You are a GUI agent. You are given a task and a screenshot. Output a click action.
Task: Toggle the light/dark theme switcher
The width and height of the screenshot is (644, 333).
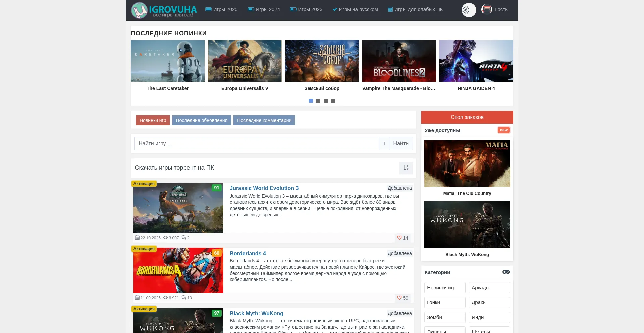click(x=469, y=10)
